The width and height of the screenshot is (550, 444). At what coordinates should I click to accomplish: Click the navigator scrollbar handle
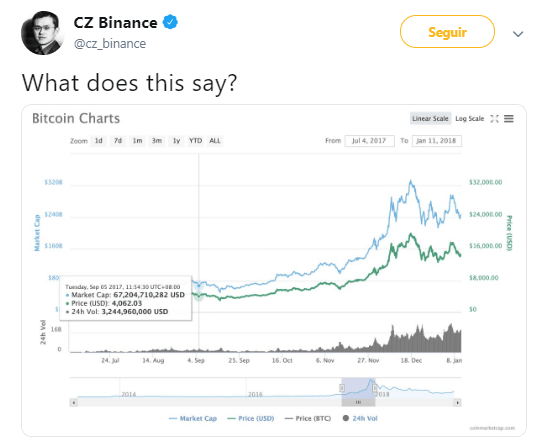(358, 403)
